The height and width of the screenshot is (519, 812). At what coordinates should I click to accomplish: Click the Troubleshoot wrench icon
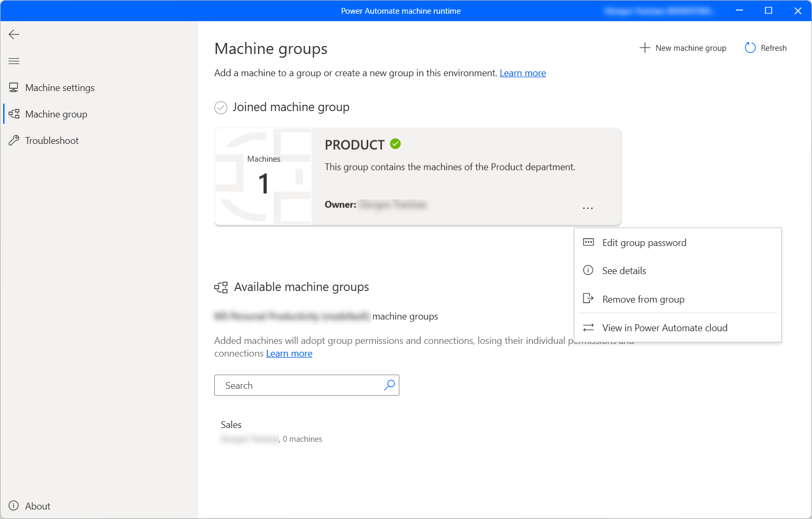pyautogui.click(x=14, y=140)
